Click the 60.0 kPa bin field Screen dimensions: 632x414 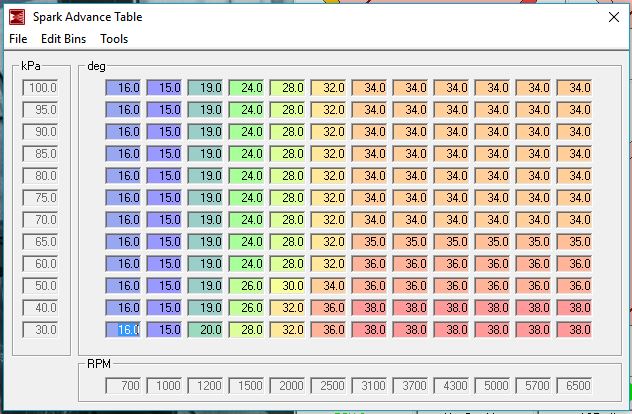(x=40, y=264)
